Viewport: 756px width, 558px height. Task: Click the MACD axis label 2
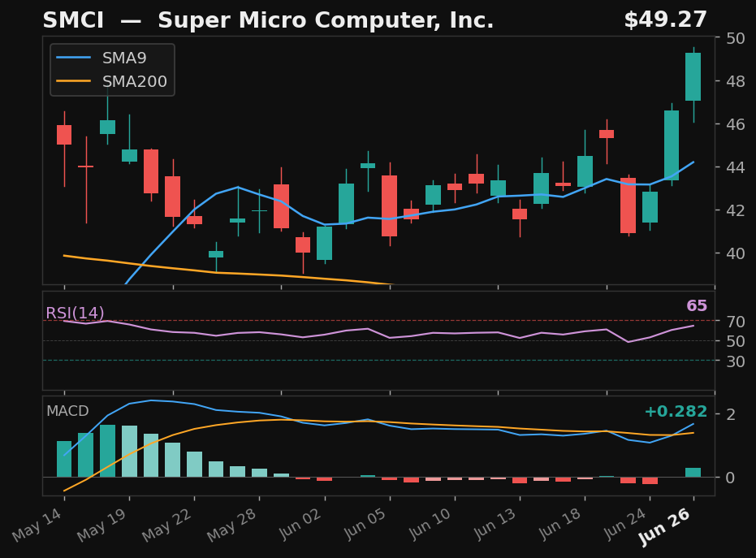coord(731,414)
